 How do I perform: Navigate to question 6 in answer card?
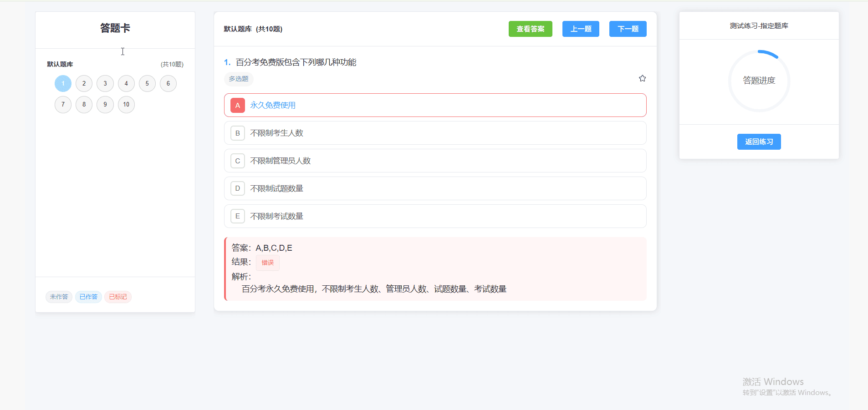[168, 83]
